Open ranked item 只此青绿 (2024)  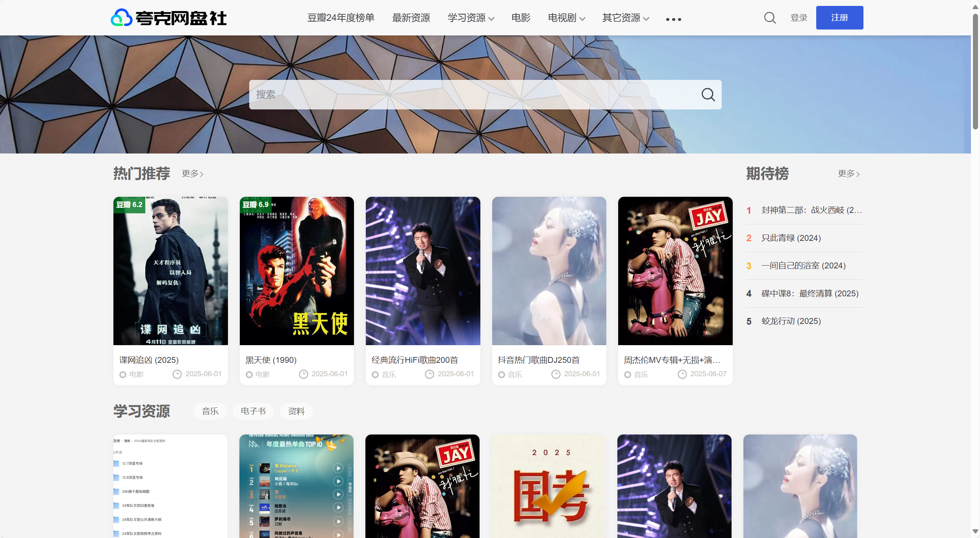pos(791,238)
